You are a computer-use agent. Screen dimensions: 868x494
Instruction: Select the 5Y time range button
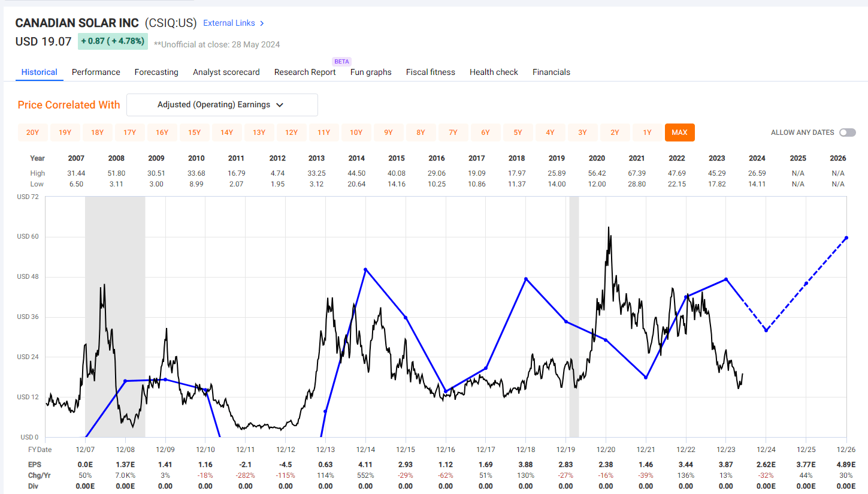pos(518,132)
